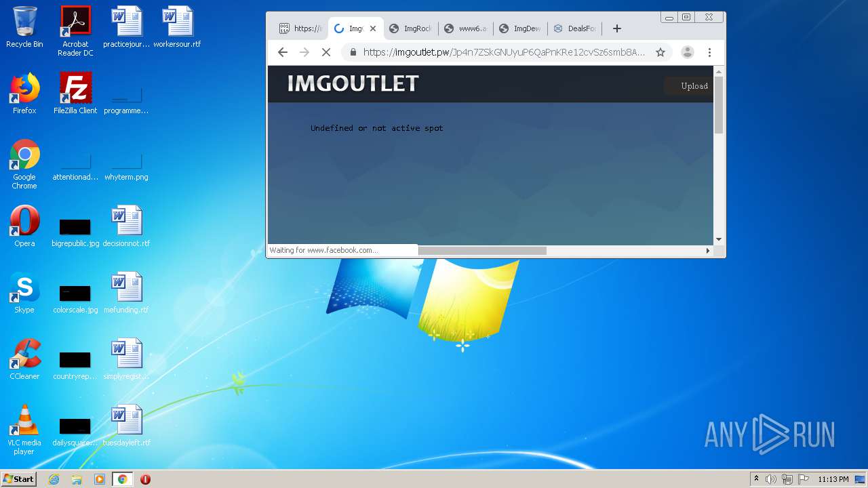
Task: Click the 11:13 PM clock
Action: (x=833, y=479)
